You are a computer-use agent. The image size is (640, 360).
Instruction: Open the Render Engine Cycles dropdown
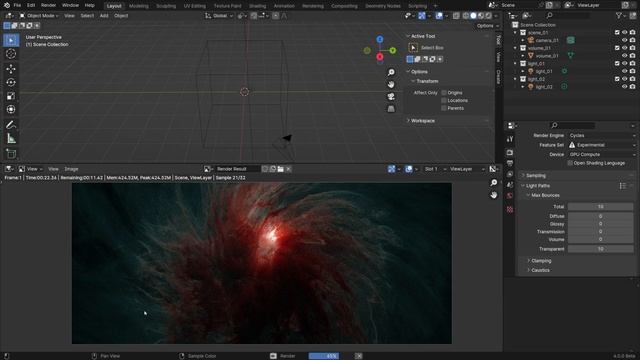pos(602,136)
